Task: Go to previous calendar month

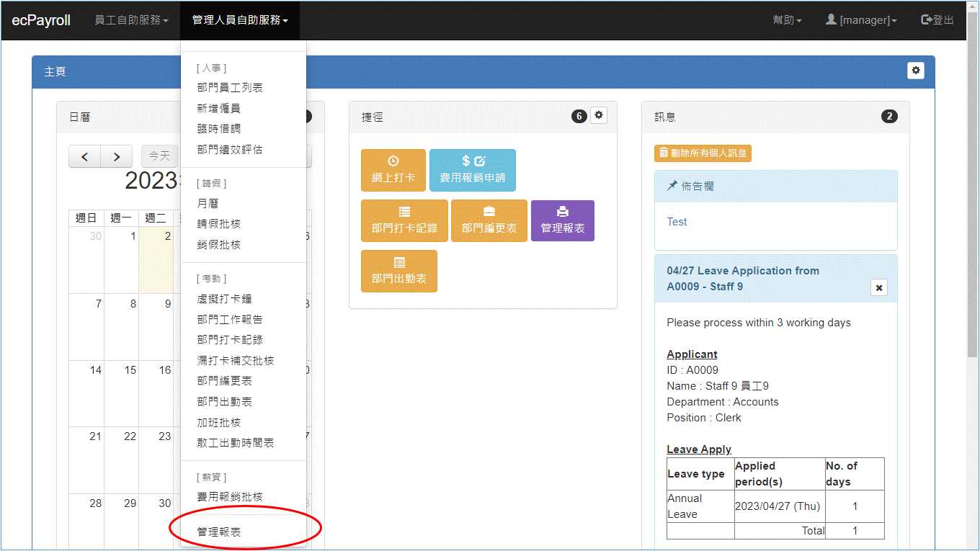Action: (85, 156)
